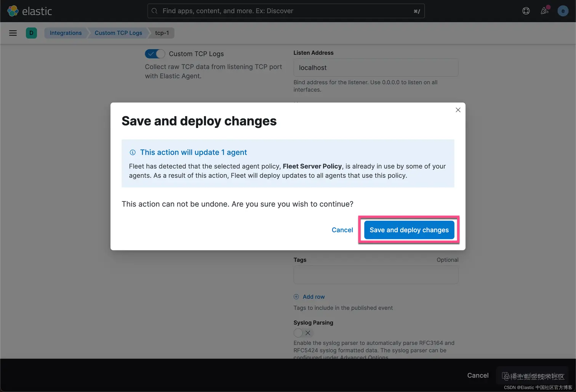Click Cancel in the bottom bar

478,376
